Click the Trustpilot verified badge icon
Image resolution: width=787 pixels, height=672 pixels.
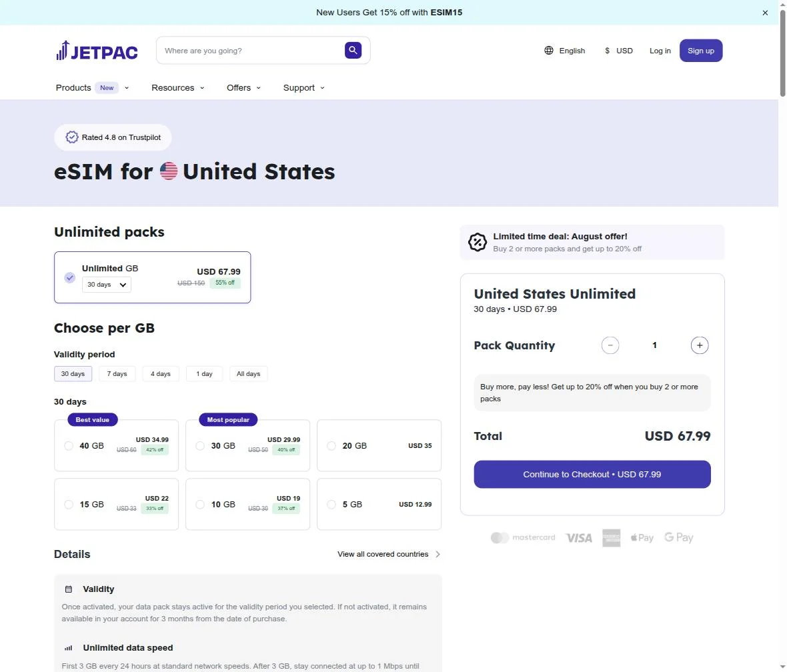tap(72, 137)
